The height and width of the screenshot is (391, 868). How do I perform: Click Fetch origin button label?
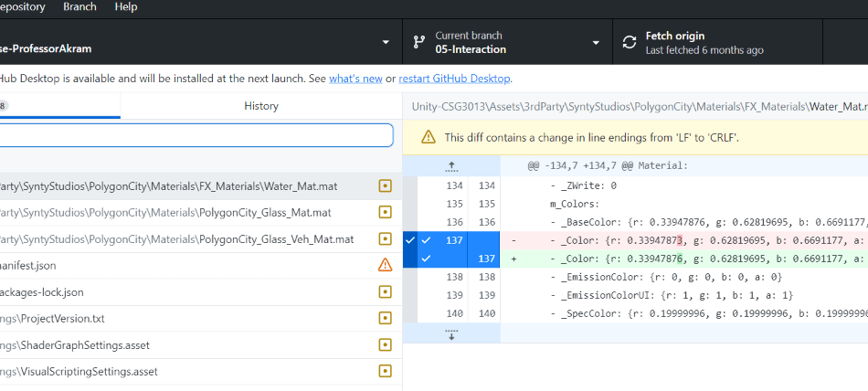(x=675, y=36)
